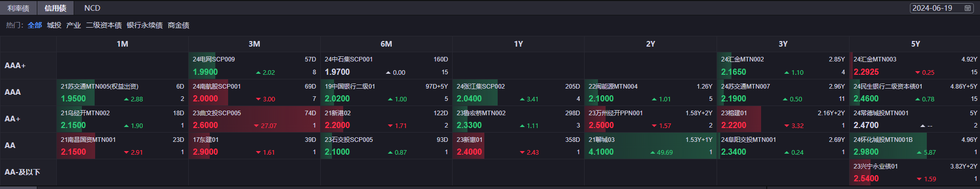Open the calendar icon in the date field
The height and width of the screenshot is (189, 980).
point(967,8)
